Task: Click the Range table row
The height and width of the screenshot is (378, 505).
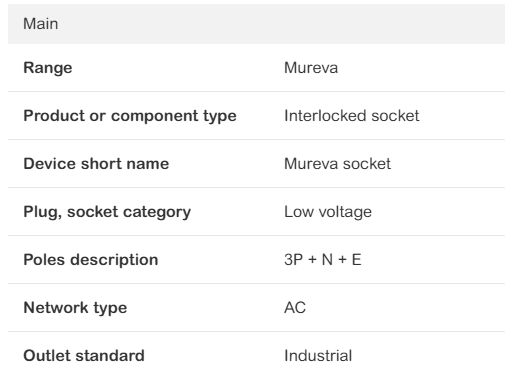Action: pyautogui.click(x=256, y=68)
